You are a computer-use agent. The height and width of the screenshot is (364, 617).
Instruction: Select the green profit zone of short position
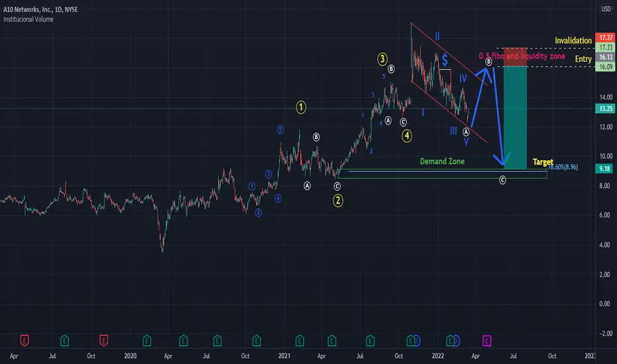point(515,118)
